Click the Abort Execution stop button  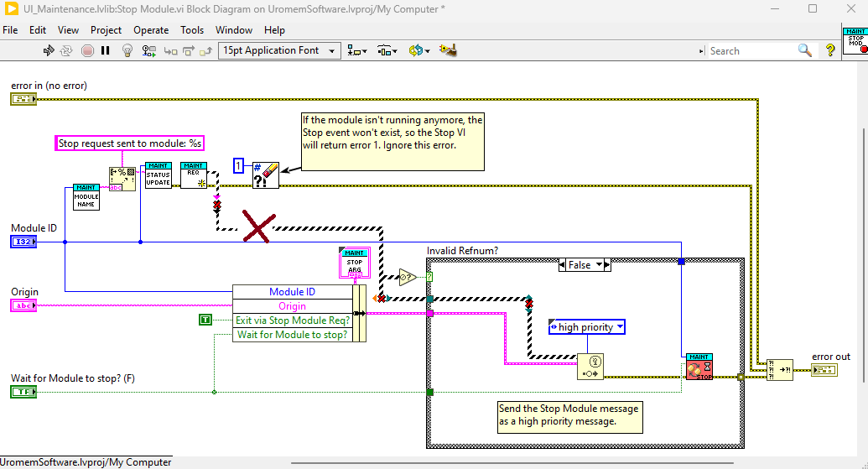click(87, 50)
